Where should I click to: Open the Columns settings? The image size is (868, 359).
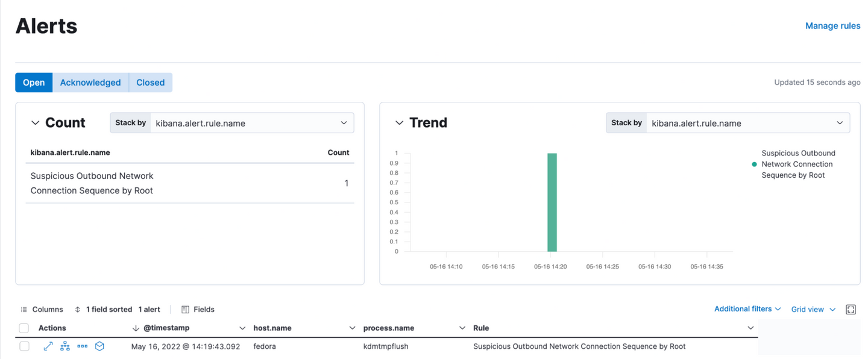click(42, 310)
